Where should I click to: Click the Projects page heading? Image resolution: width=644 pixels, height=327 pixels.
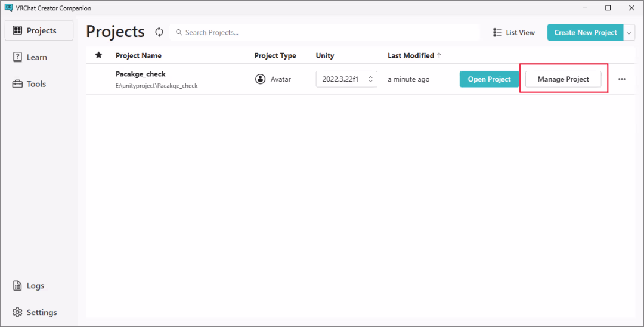(116, 32)
